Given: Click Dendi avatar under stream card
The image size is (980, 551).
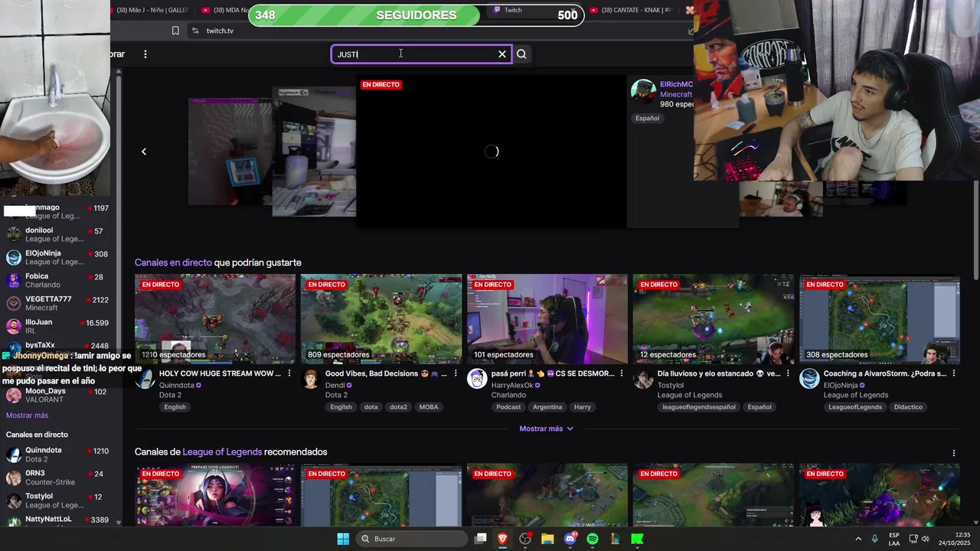Looking at the screenshot, I should pos(311,379).
